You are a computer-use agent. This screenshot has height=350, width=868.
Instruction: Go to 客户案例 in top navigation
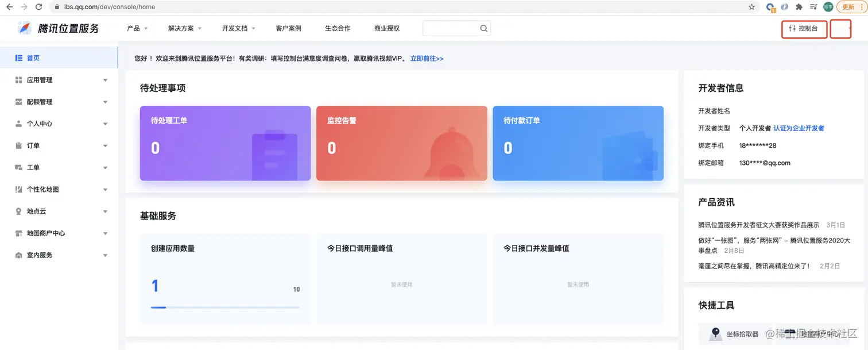point(288,28)
